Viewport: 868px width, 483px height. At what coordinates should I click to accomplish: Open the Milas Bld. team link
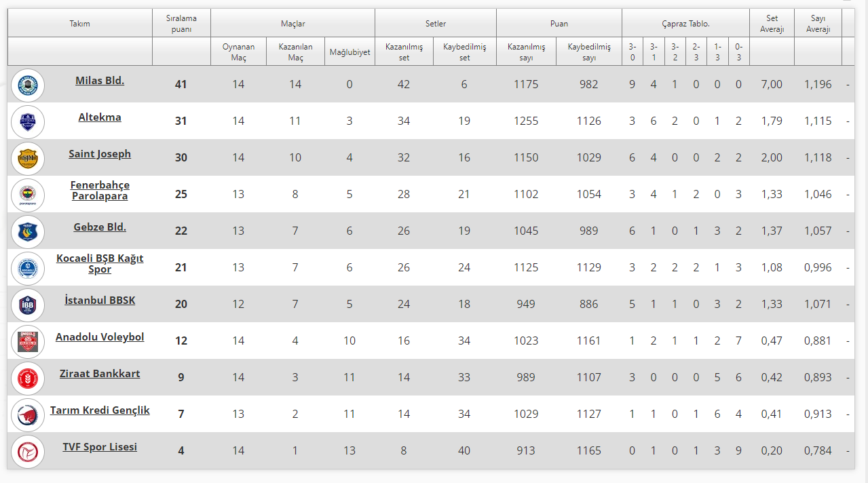click(100, 81)
